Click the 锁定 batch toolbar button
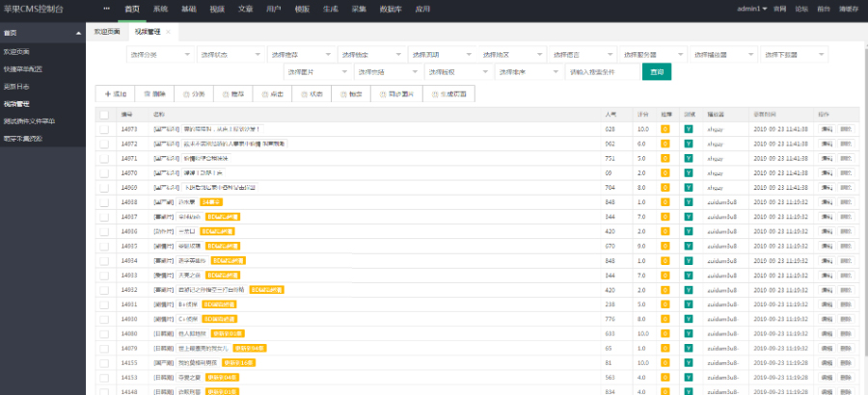 pyautogui.click(x=351, y=94)
